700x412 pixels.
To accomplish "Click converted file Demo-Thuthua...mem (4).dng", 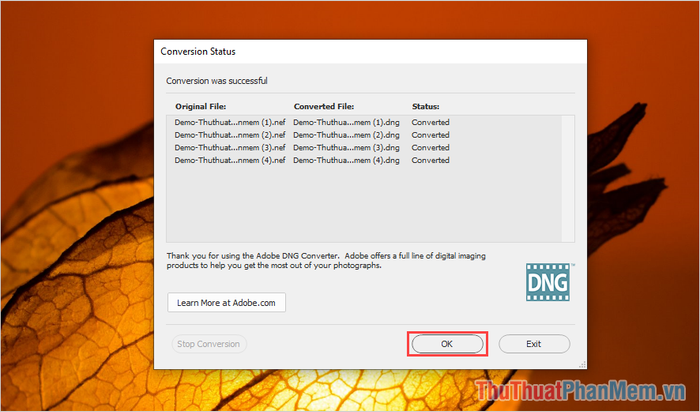I will (346, 160).
